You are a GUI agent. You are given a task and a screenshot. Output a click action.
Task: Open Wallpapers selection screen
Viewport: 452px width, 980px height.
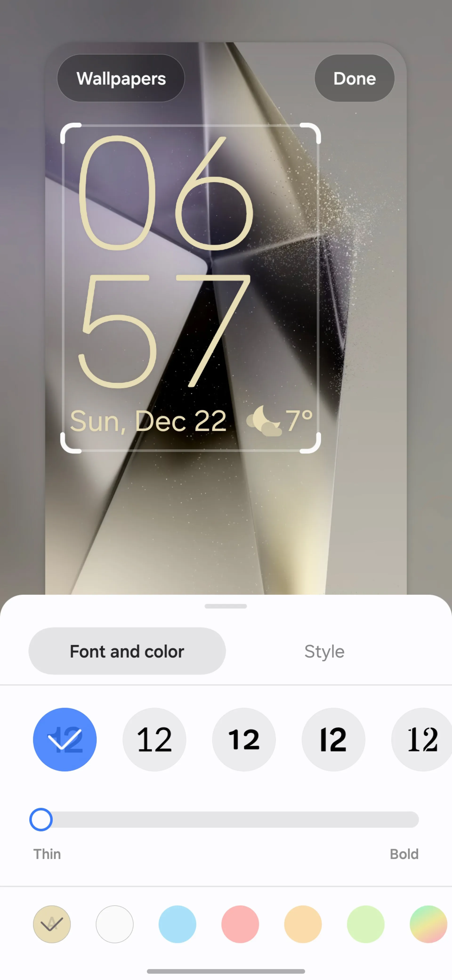(x=121, y=78)
